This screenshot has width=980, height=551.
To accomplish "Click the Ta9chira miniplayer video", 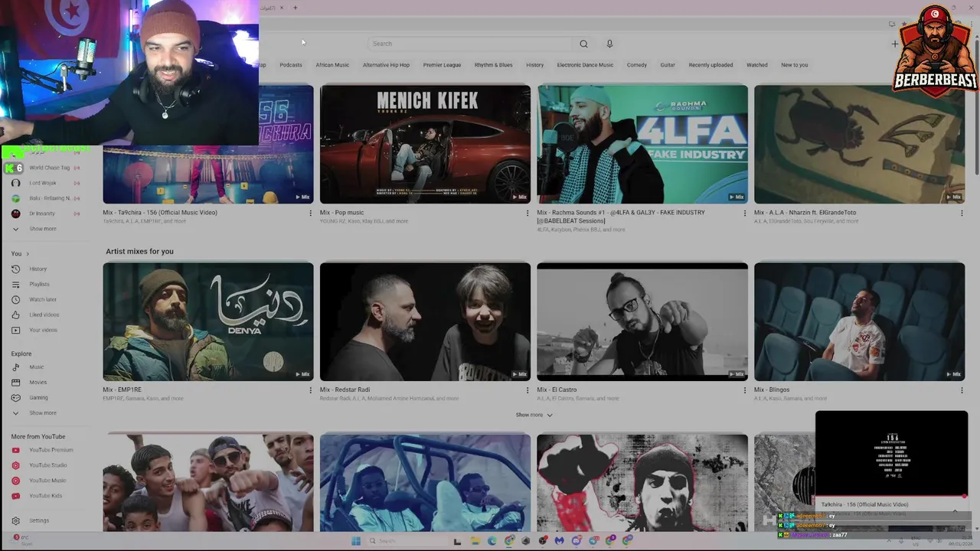I will click(x=891, y=454).
